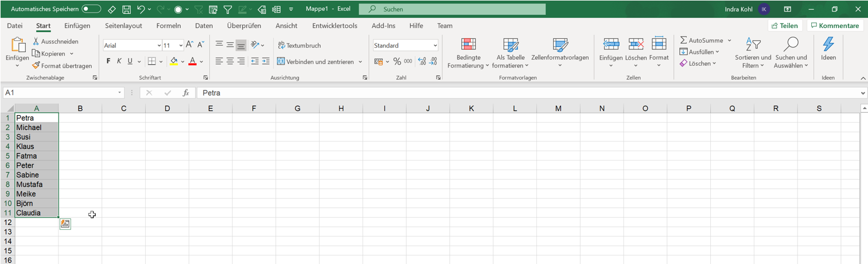The image size is (868, 264).
Task: Underline text with the U button
Action: coord(130,61)
